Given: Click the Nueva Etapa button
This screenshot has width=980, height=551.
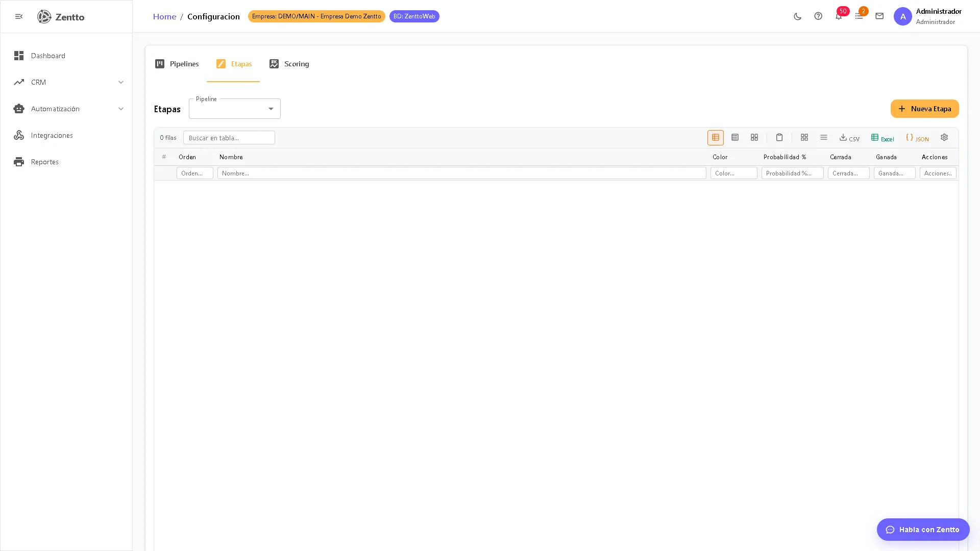Looking at the screenshot, I should click(x=925, y=109).
